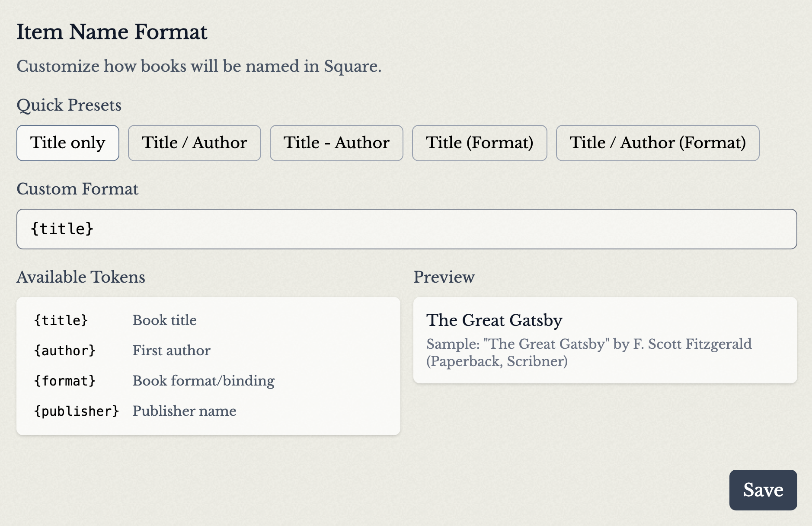The width and height of the screenshot is (812, 526).
Task: Click the Save button
Action: coord(763,490)
